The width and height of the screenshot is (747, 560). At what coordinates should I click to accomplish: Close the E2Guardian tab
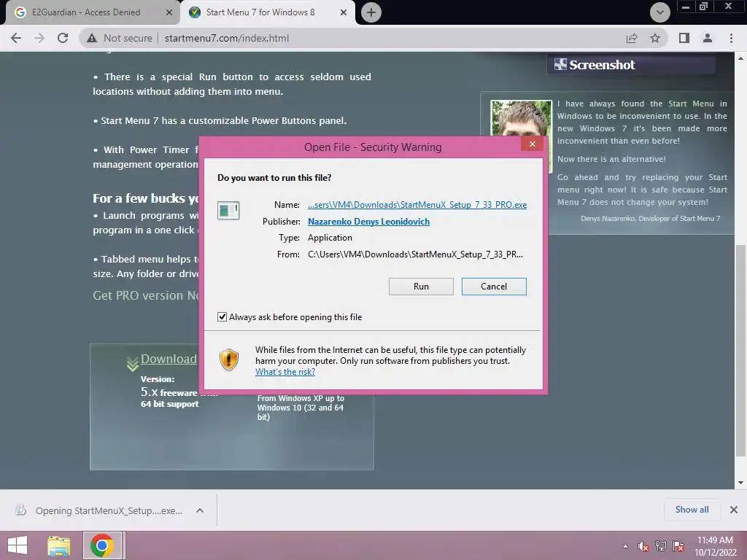pos(169,13)
